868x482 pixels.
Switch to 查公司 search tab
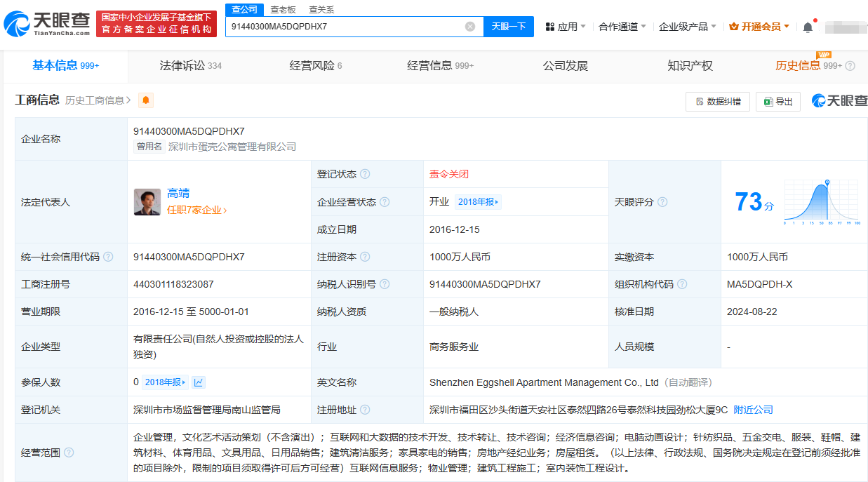coord(244,9)
